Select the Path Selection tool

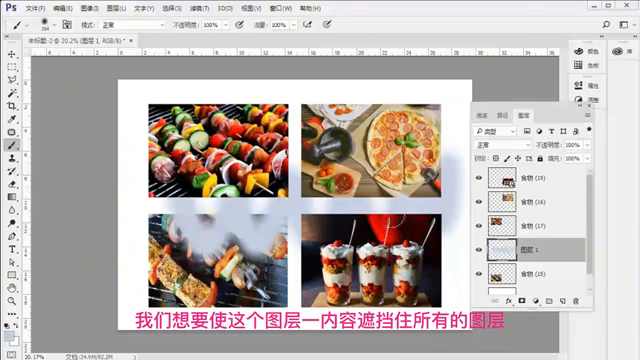coord(12,262)
